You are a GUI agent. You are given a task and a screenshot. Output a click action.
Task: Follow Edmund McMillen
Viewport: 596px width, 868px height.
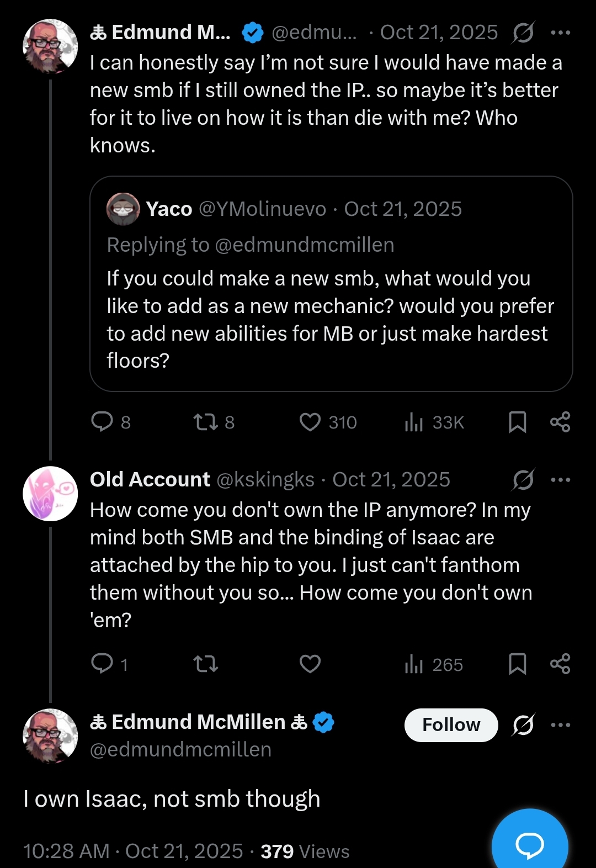tap(451, 725)
